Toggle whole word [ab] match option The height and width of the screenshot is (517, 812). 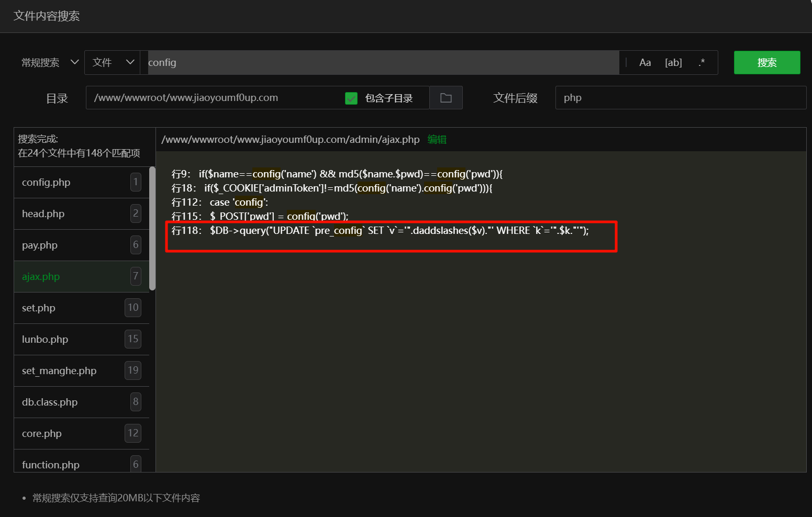(673, 63)
